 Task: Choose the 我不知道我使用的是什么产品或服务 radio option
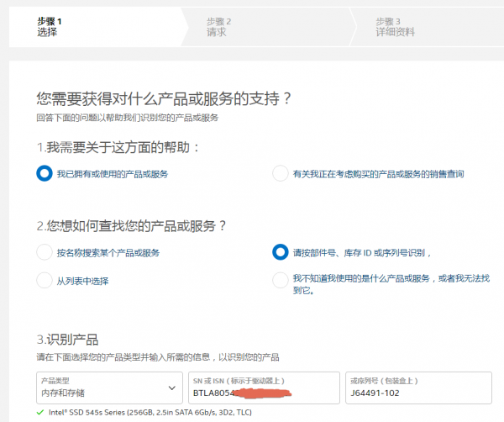point(281,280)
